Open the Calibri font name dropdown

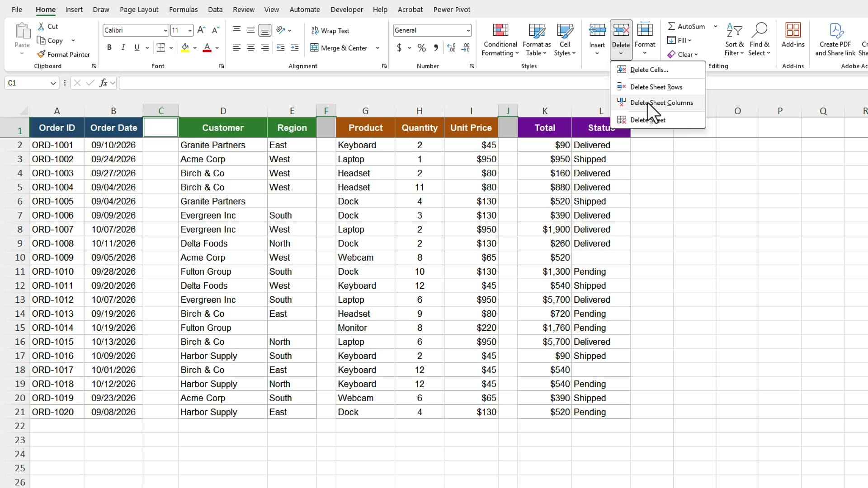pyautogui.click(x=165, y=30)
